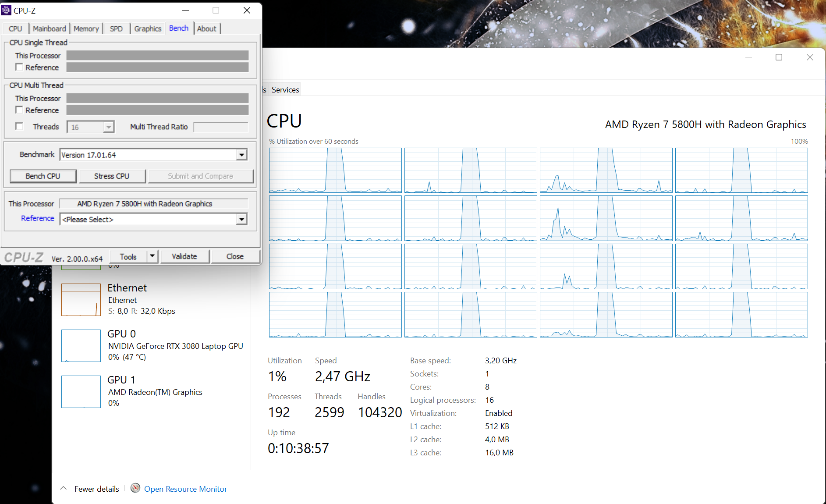Click the 16,0 MB L3 cache value

click(x=499, y=453)
